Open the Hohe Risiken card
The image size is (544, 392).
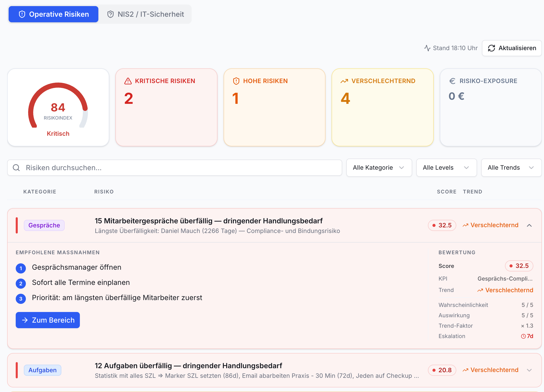click(x=275, y=107)
